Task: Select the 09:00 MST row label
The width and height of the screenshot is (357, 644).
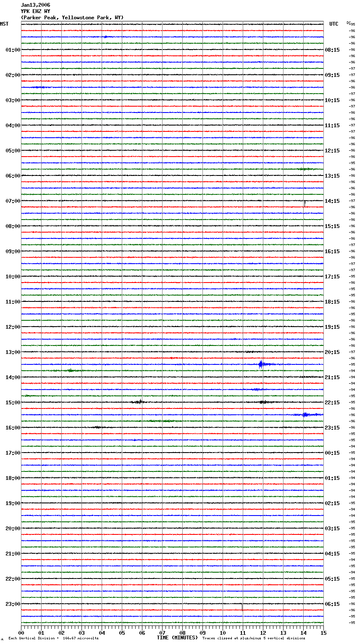Action: point(13,251)
